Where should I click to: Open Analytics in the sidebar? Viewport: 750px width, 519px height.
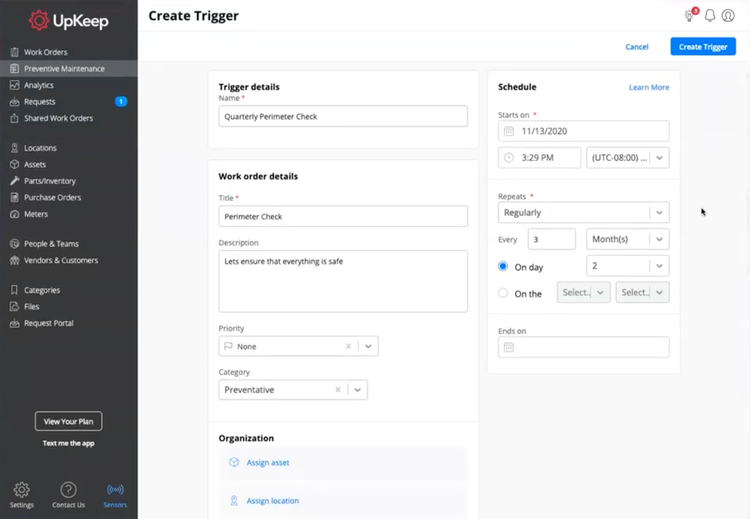click(x=39, y=85)
